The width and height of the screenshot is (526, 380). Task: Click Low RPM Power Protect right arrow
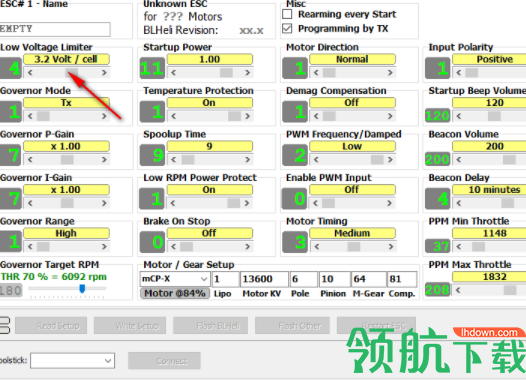point(247,203)
